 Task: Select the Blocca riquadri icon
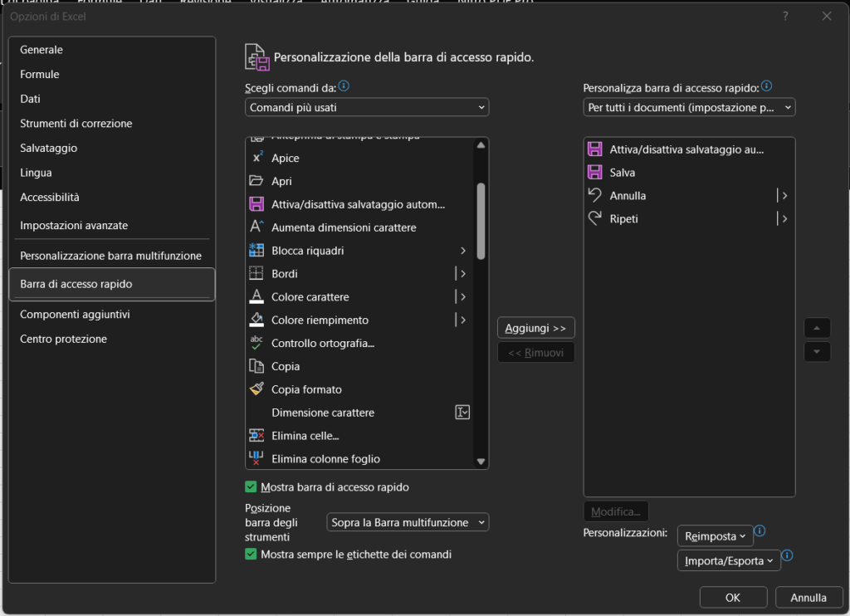(256, 251)
